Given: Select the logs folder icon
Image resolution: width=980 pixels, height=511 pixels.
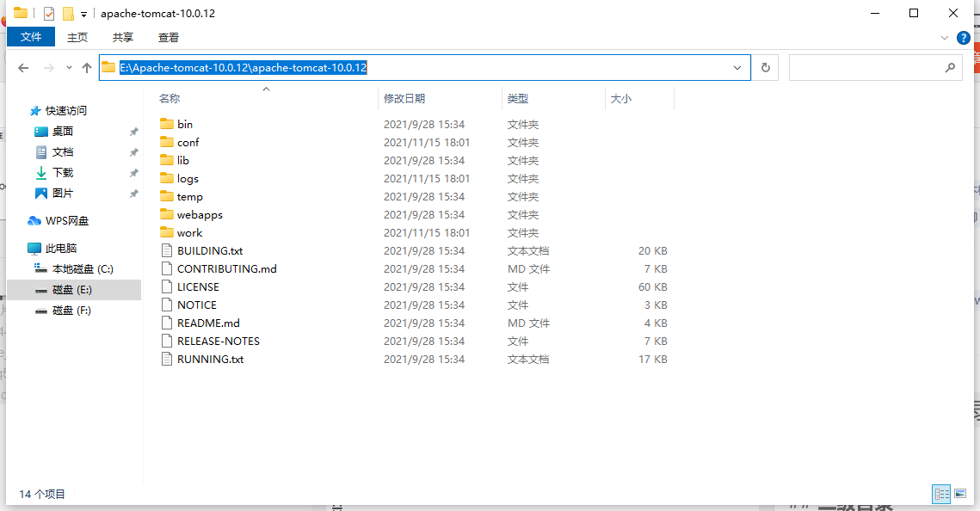Looking at the screenshot, I should tap(166, 178).
